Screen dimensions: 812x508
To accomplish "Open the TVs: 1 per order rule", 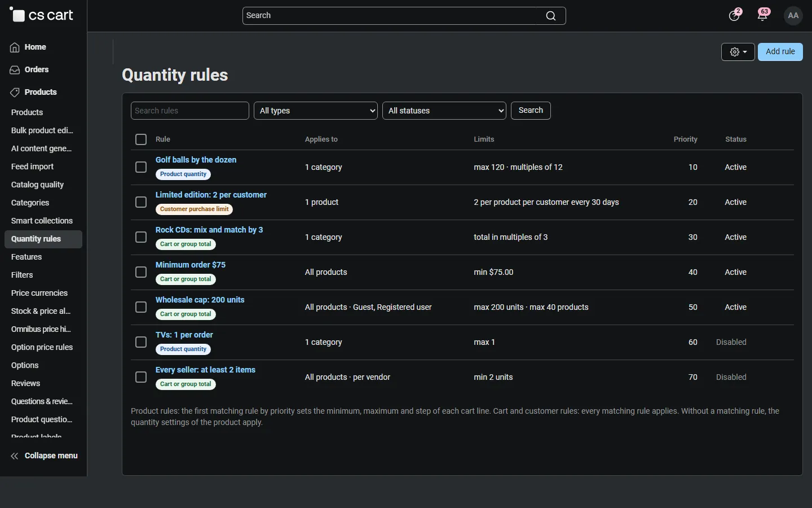I will (x=184, y=335).
